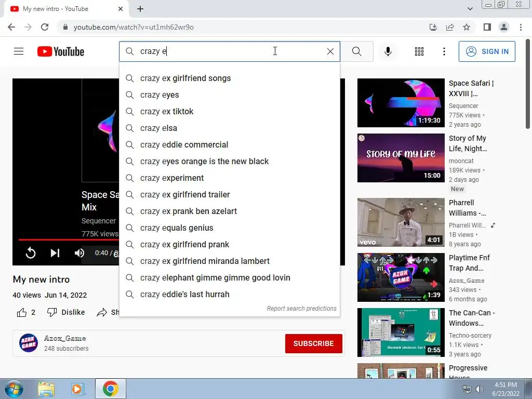Open File Explorer from taskbar
532x399 pixels.
pyautogui.click(x=46, y=389)
